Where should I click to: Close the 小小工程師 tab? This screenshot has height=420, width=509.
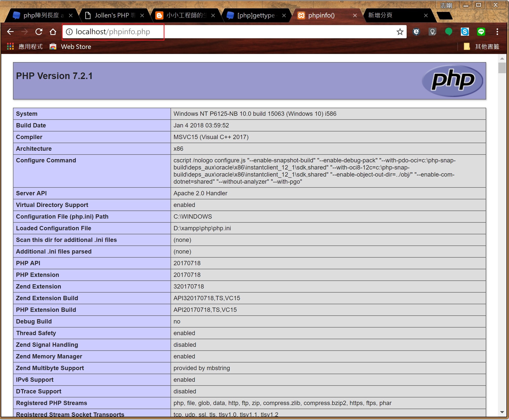213,15
